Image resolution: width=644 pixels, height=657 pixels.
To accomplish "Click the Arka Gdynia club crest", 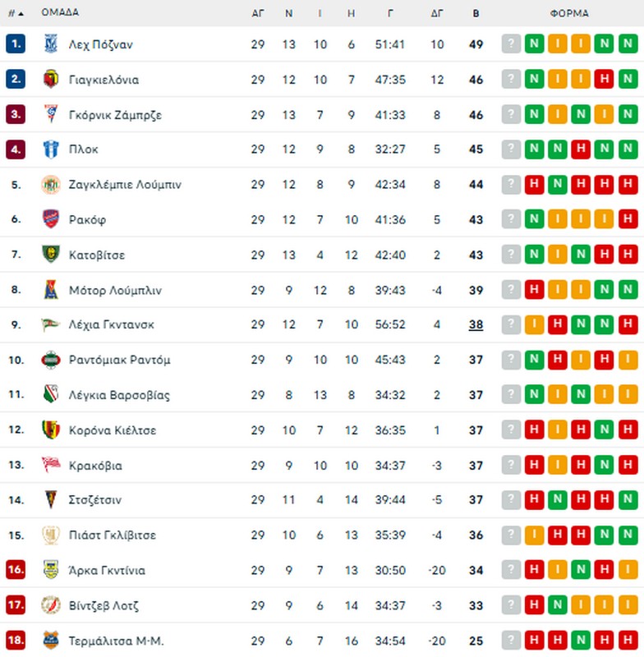I will [x=51, y=570].
